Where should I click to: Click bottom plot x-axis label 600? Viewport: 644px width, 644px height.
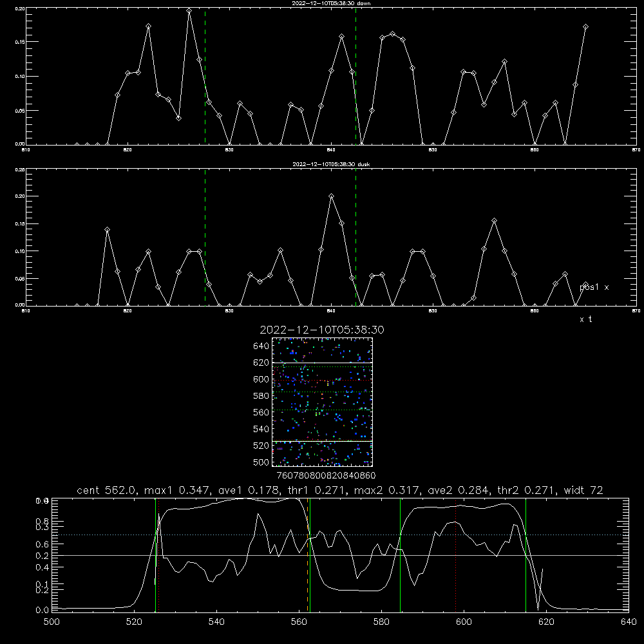pyautogui.click(x=464, y=622)
